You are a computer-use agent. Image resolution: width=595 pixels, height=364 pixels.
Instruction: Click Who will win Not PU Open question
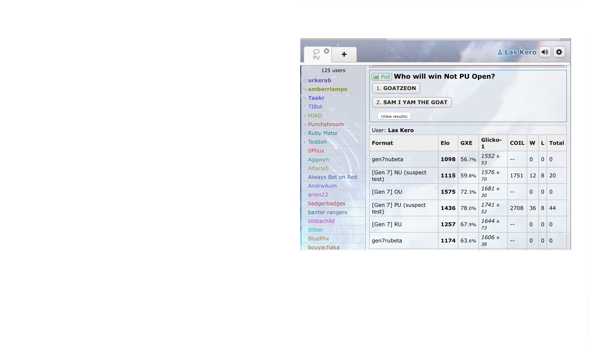click(444, 76)
